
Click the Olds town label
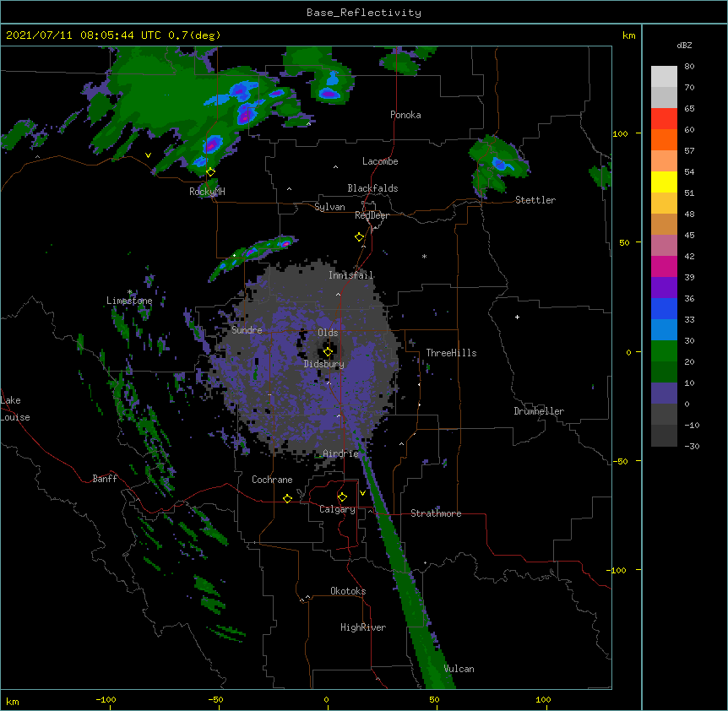tap(328, 333)
